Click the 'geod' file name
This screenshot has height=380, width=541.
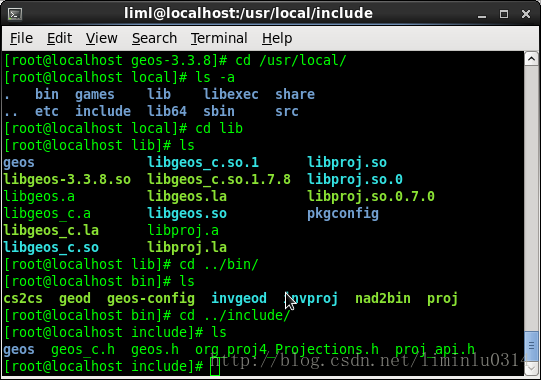[75, 299]
